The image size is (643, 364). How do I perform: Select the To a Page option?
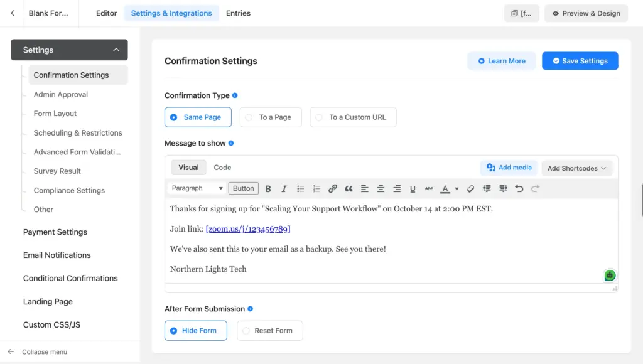point(271,117)
